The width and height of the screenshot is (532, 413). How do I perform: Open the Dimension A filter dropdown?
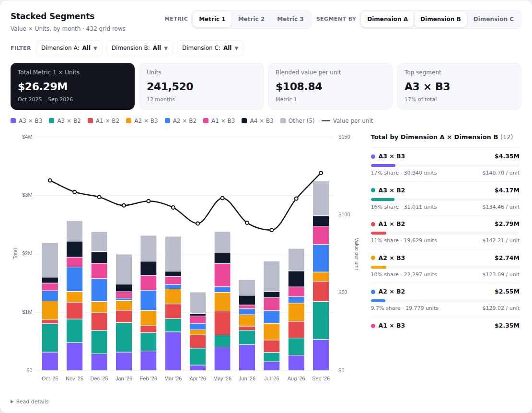click(69, 48)
